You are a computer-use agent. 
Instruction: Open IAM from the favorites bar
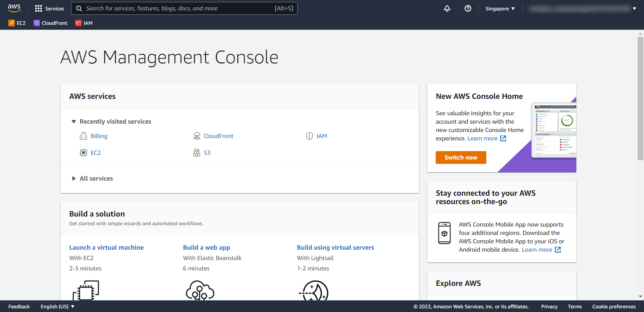click(x=84, y=23)
